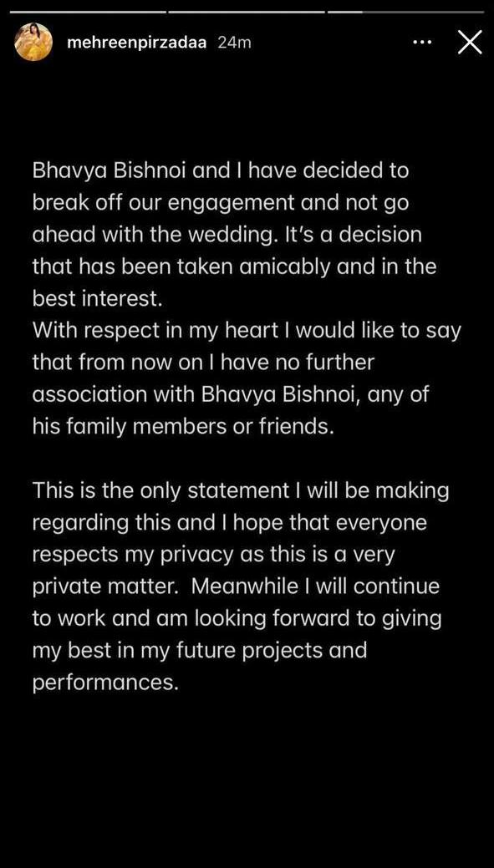Tap the circular profile avatar thumbnail
This screenshot has height=868, width=494.
pos(33,42)
